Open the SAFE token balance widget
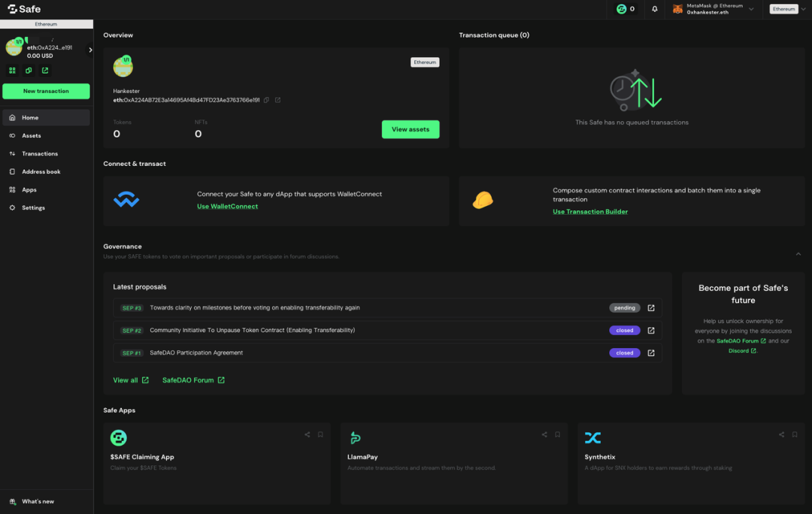This screenshot has height=514, width=812. [625, 9]
